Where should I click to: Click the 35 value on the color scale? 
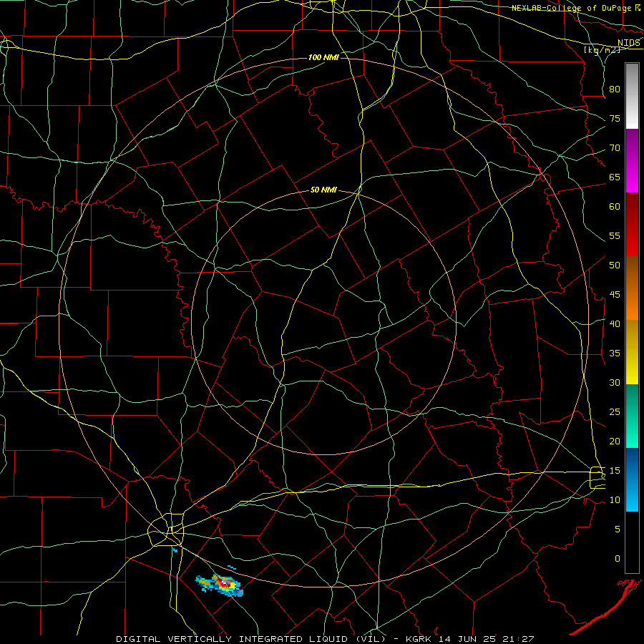pyautogui.click(x=615, y=353)
